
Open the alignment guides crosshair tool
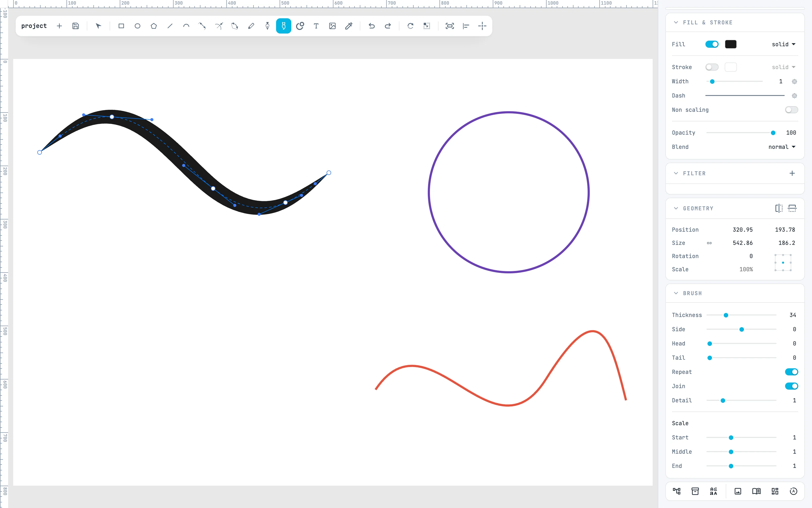pos(482,26)
